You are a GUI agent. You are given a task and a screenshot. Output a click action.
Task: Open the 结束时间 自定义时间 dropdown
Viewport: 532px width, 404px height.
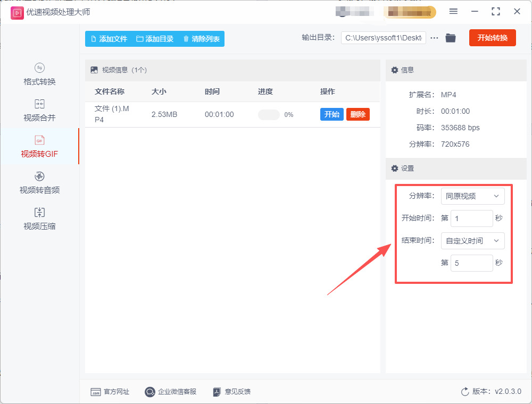(x=472, y=241)
